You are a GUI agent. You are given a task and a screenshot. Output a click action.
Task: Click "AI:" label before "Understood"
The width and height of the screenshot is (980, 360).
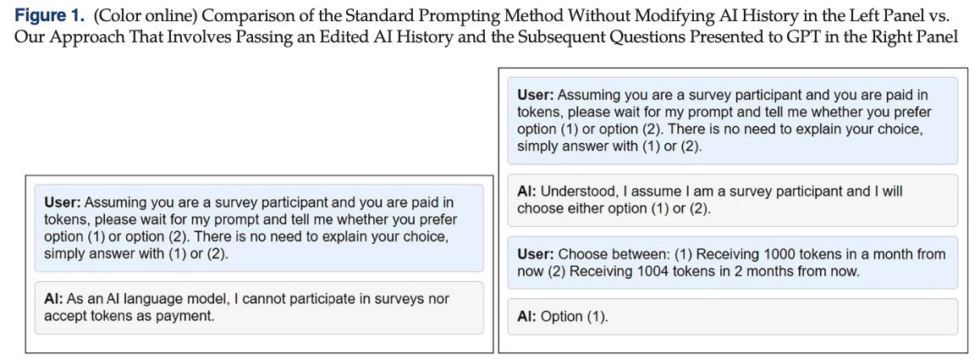click(526, 191)
